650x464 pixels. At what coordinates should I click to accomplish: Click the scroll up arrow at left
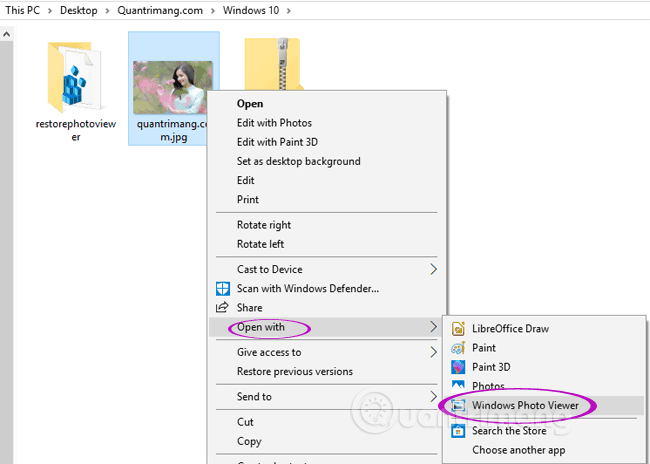coord(7,34)
